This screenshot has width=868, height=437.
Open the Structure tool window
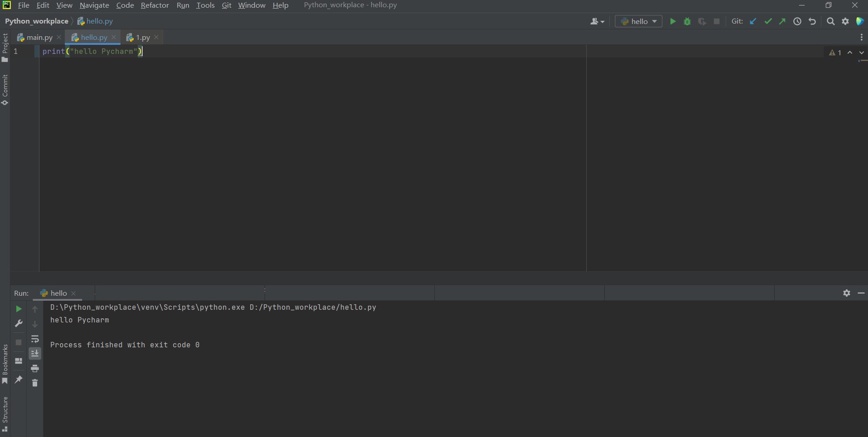5,414
